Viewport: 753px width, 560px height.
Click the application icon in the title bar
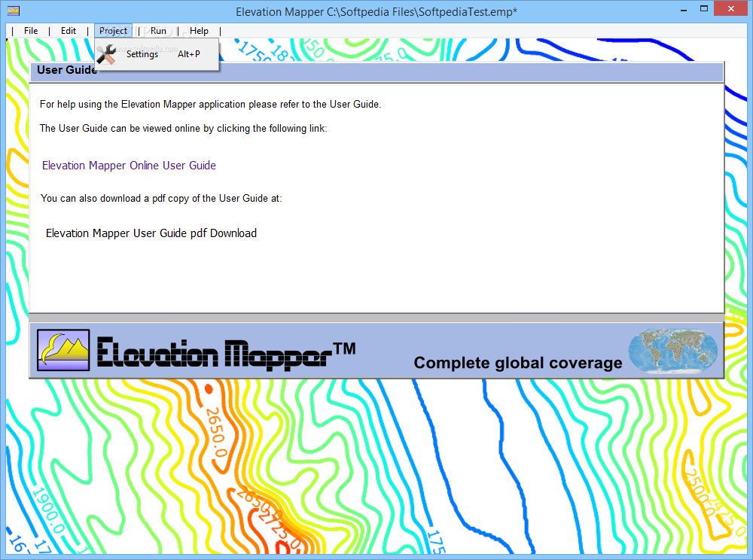point(14,11)
